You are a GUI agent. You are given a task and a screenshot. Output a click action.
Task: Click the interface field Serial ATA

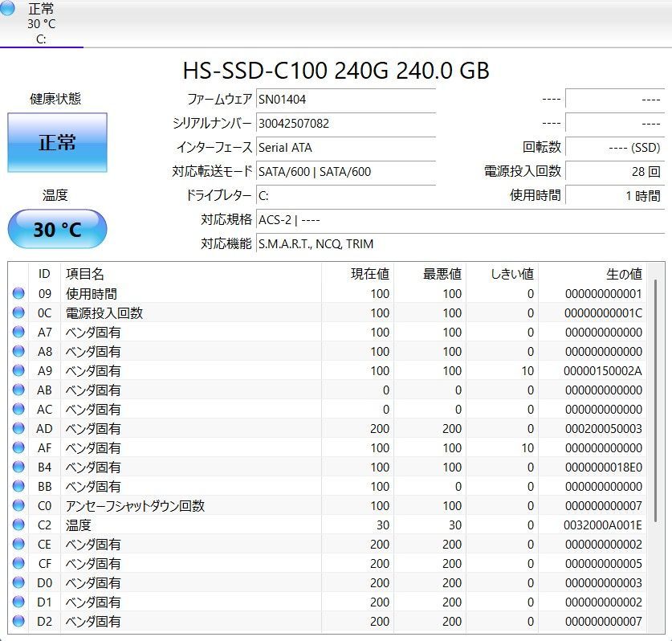[x=346, y=148]
